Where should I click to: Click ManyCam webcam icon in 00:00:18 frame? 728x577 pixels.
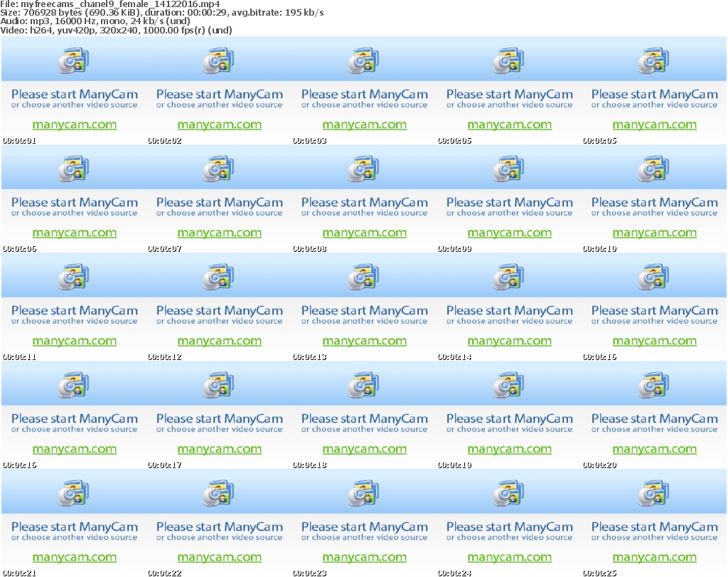pos(363,385)
